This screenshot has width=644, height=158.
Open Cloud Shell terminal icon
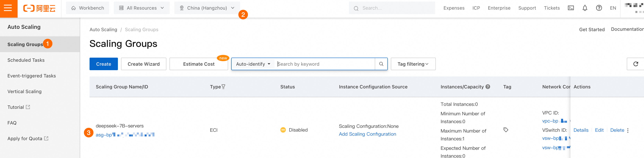[571, 8]
